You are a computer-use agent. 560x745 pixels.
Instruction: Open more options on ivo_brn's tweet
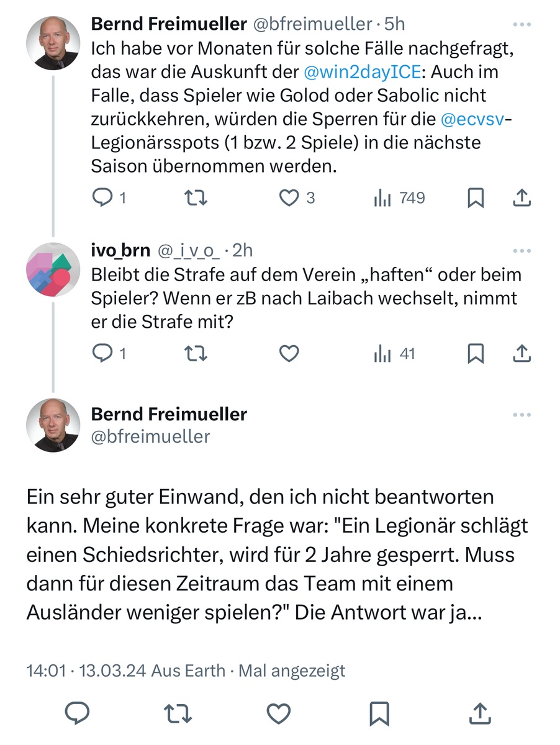[x=522, y=251]
